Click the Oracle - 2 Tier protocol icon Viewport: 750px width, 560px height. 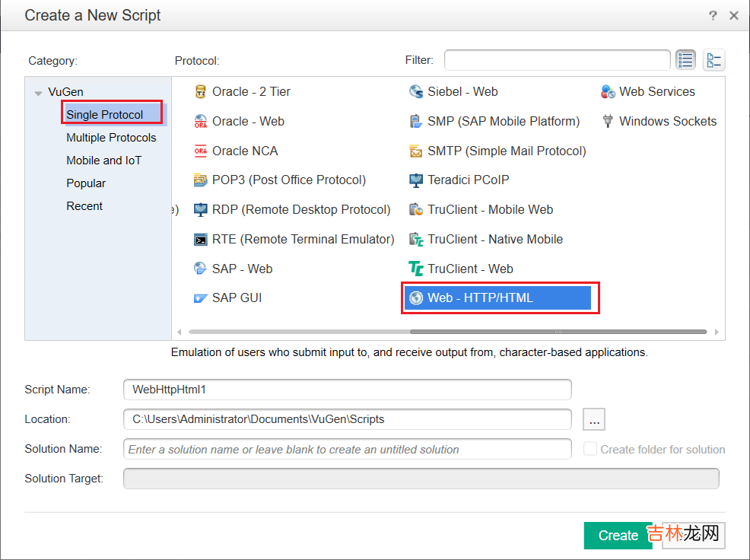click(201, 92)
